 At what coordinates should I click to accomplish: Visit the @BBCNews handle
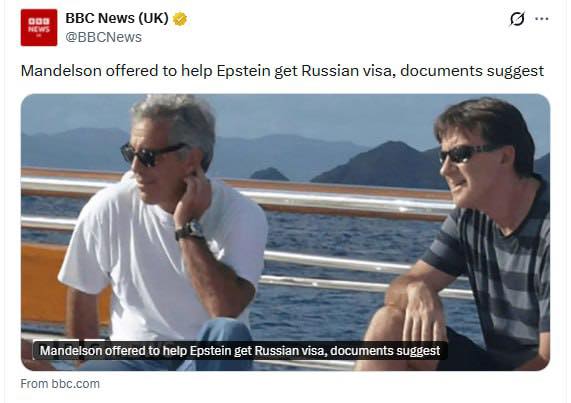[103, 37]
